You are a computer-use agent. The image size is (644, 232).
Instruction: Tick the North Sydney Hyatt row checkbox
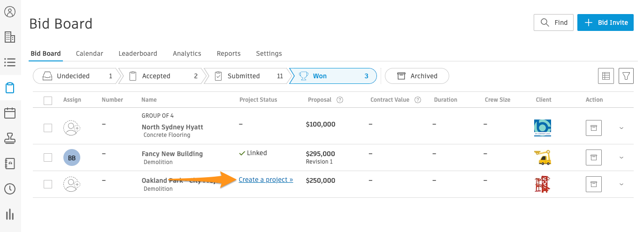point(48,128)
